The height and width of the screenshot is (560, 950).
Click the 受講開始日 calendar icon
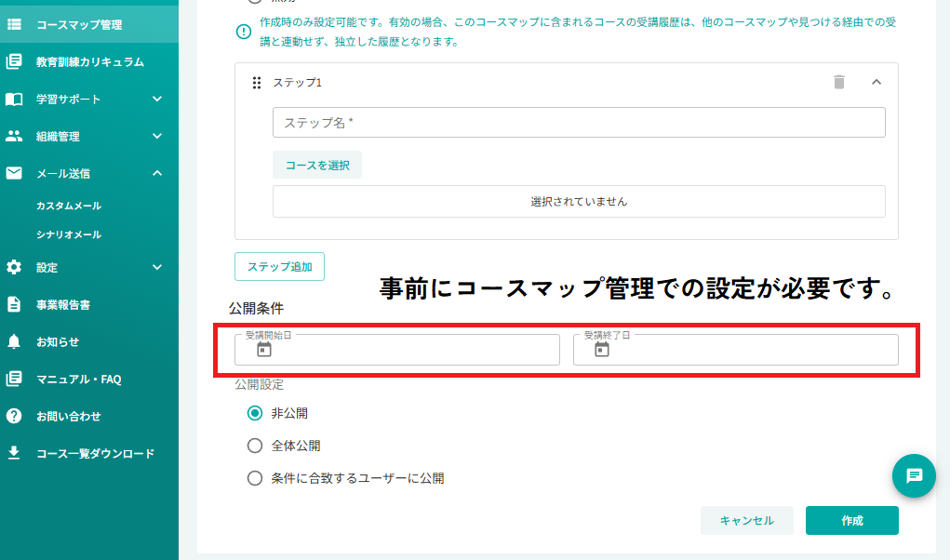(x=264, y=350)
